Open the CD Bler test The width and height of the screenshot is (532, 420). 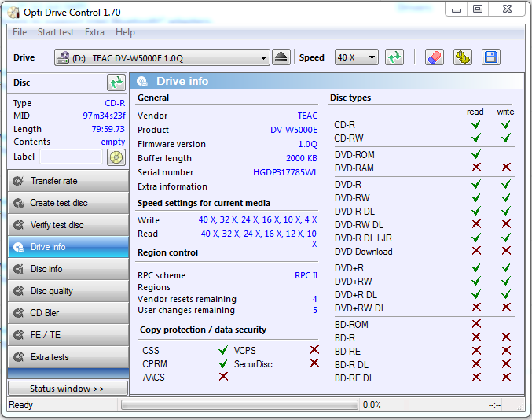tap(68, 313)
